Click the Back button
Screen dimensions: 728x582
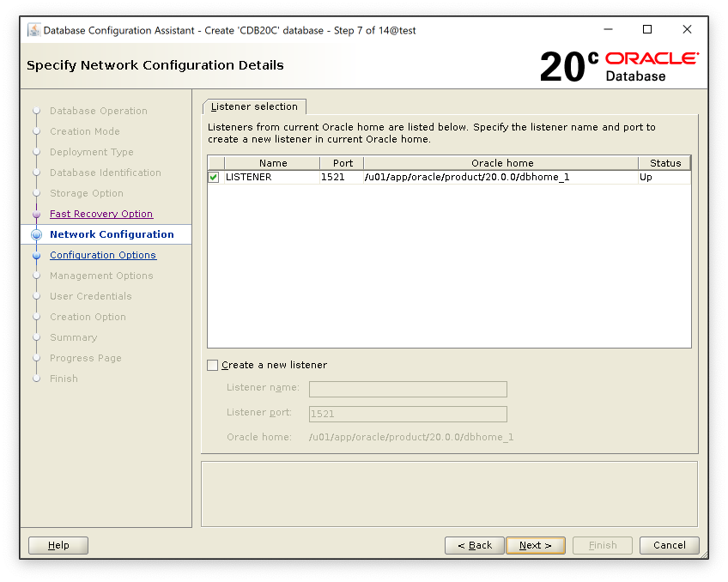475,545
